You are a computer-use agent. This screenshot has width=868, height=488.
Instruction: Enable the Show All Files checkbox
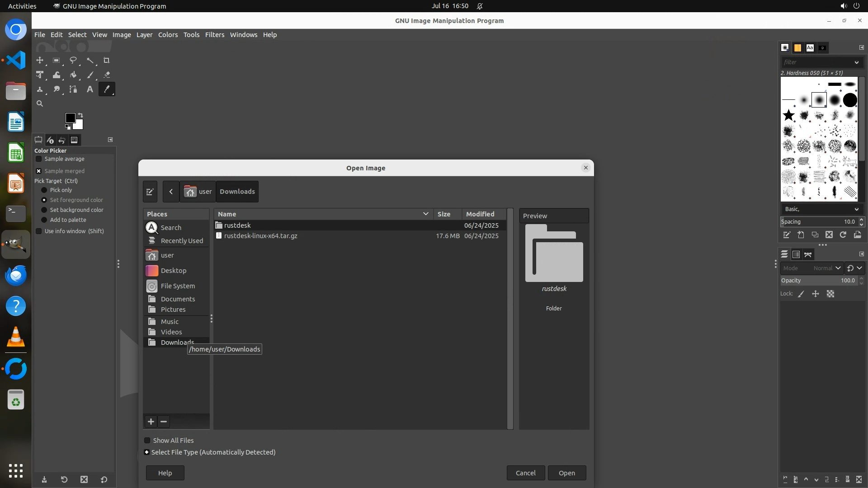pyautogui.click(x=147, y=441)
